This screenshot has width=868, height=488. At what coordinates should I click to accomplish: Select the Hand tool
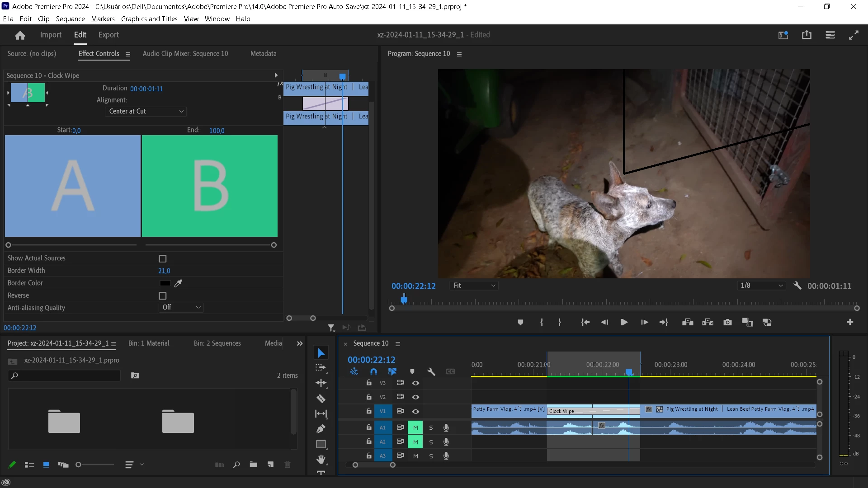(321, 459)
